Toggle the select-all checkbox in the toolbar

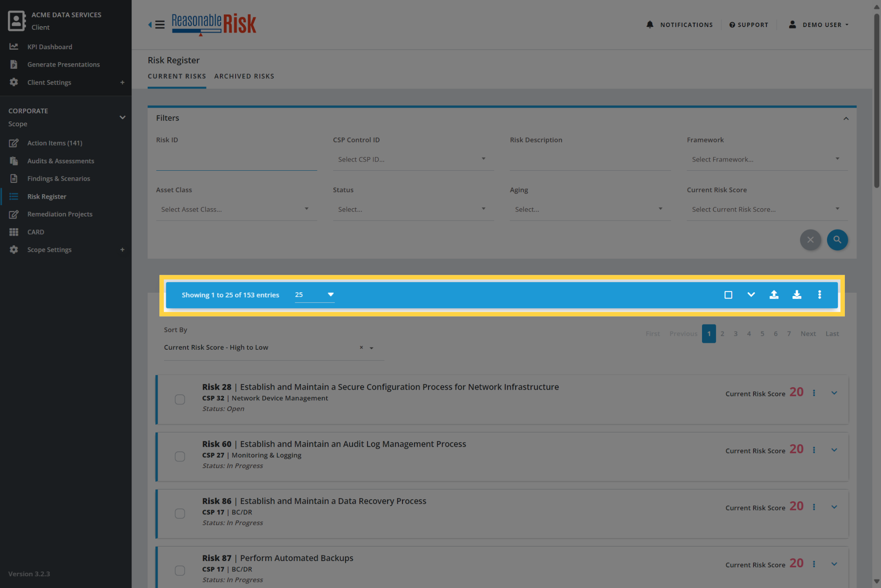point(728,295)
